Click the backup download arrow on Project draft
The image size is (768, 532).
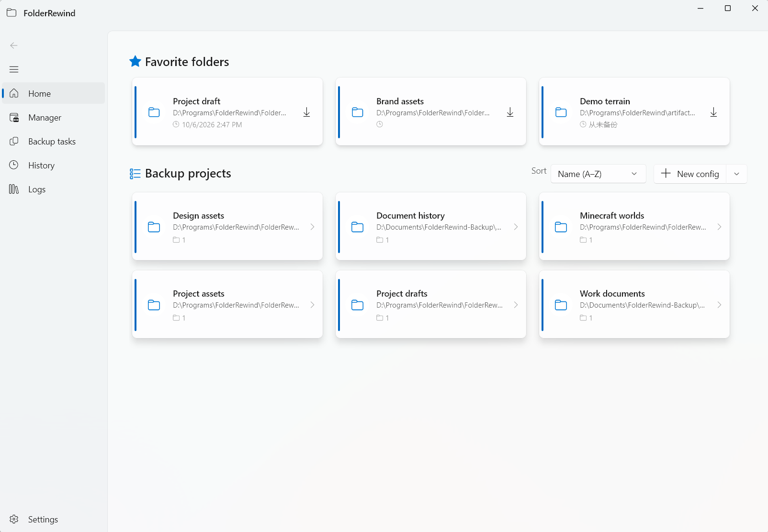[x=306, y=112]
